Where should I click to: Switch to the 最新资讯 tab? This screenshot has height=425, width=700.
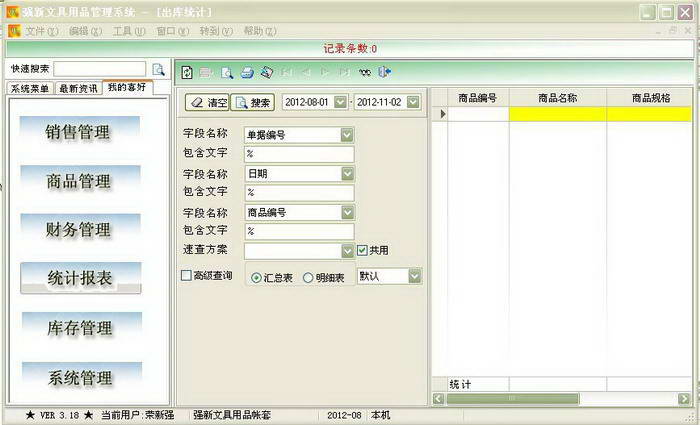(78, 88)
